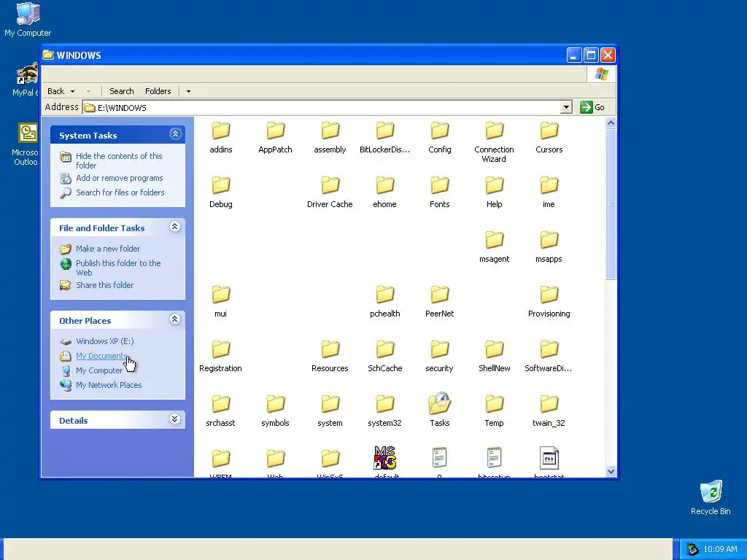The image size is (747, 560).
Task: Open the Config folder
Action: tap(439, 138)
